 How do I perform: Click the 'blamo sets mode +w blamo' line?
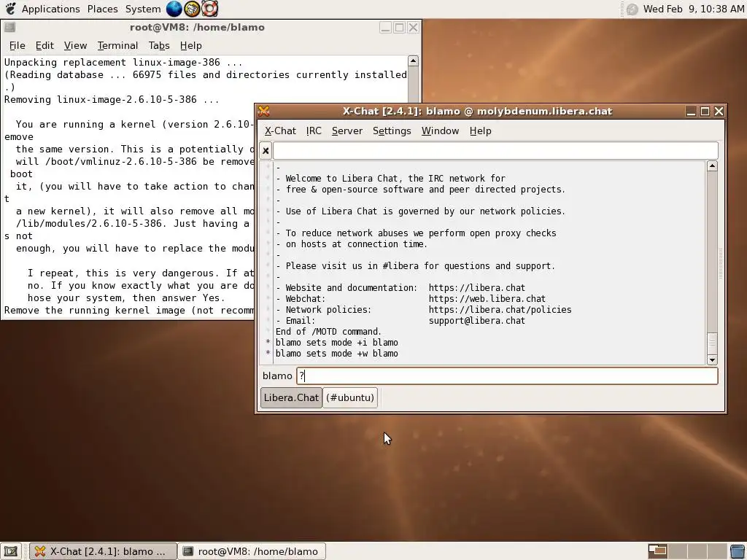click(337, 354)
